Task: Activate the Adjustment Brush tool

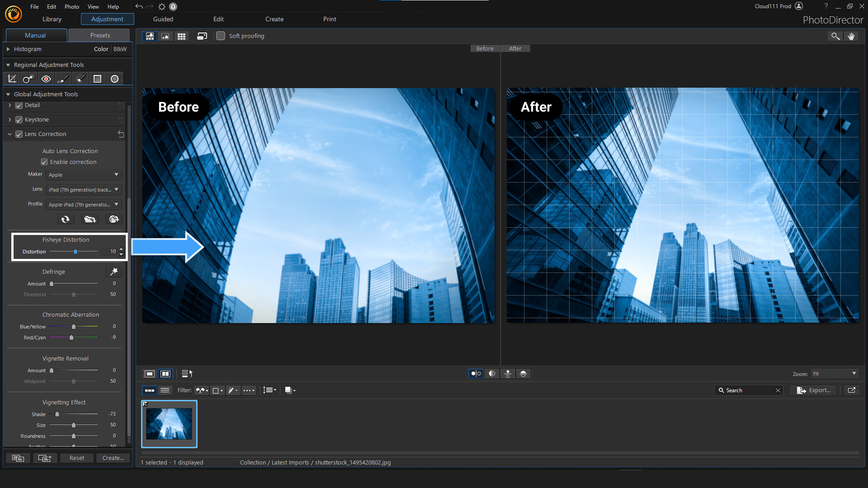Action: pos(63,78)
